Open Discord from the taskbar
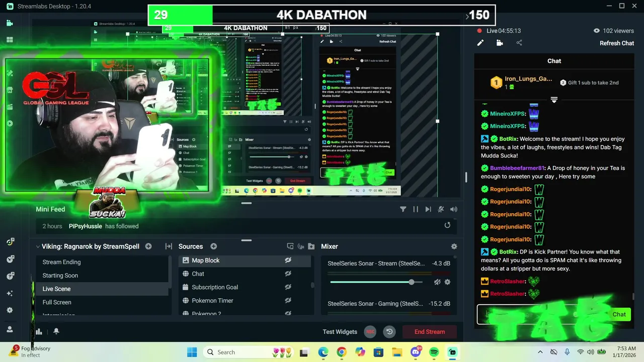The image size is (644, 362). (x=416, y=352)
